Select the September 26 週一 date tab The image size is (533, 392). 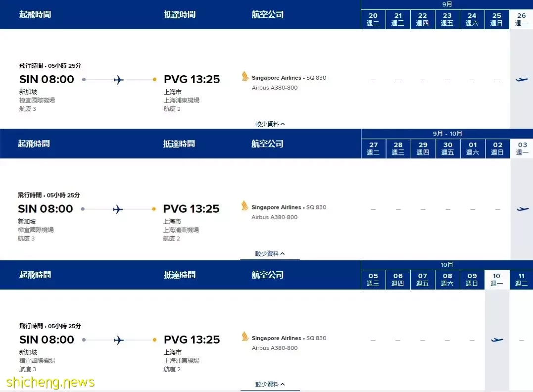[521, 19]
